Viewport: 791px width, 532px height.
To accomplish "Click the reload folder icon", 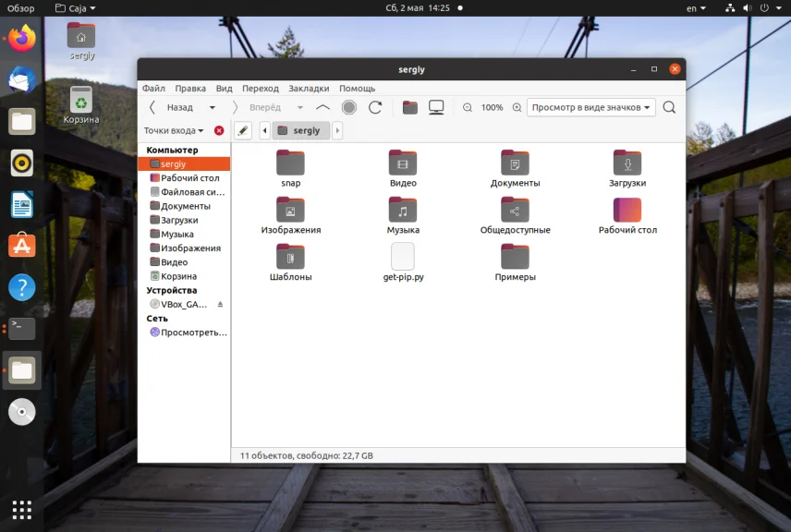I will click(375, 107).
